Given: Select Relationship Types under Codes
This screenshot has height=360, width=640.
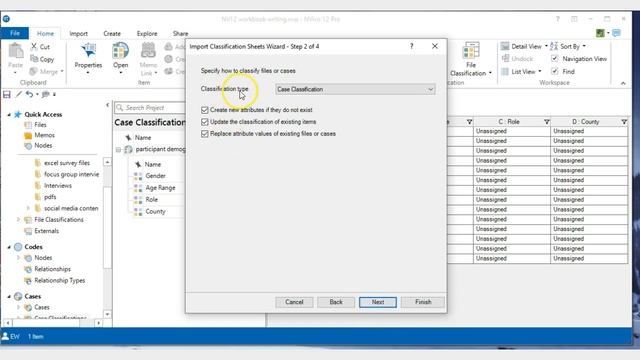Looking at the screenshot, I should point(60,280).
